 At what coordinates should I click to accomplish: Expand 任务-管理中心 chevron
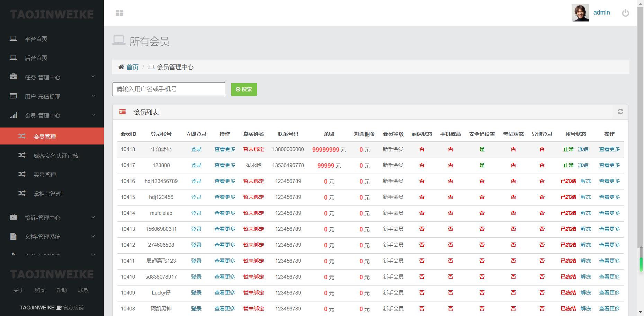pos(93,77)
